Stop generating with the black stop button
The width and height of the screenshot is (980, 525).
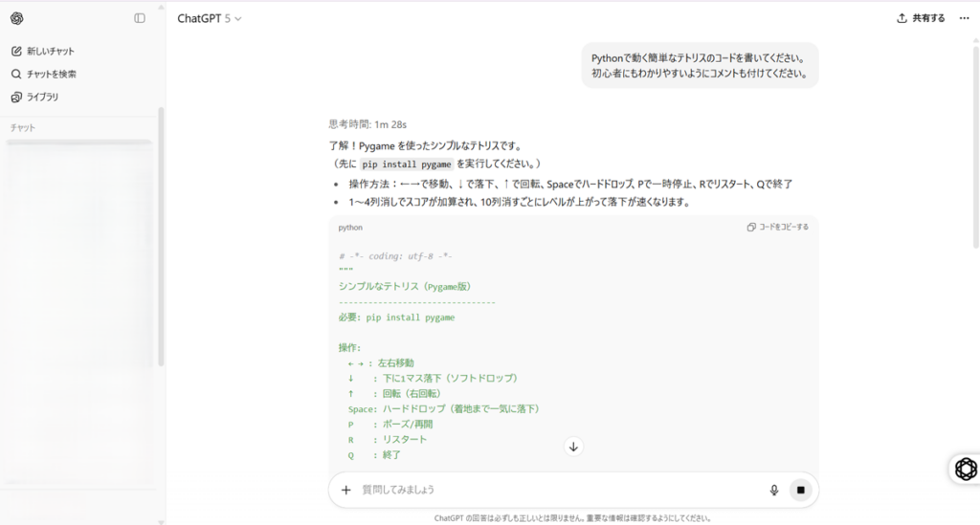(801, 490)
